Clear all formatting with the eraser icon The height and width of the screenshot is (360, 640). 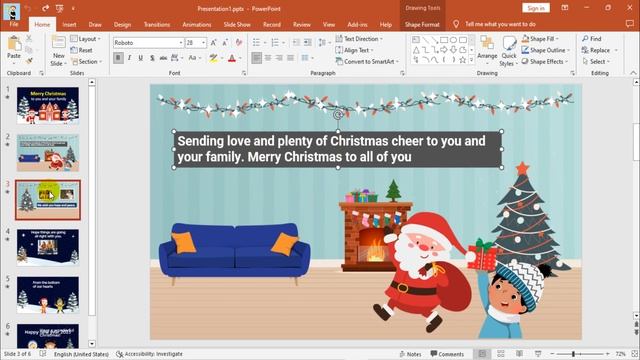(239, 42)
